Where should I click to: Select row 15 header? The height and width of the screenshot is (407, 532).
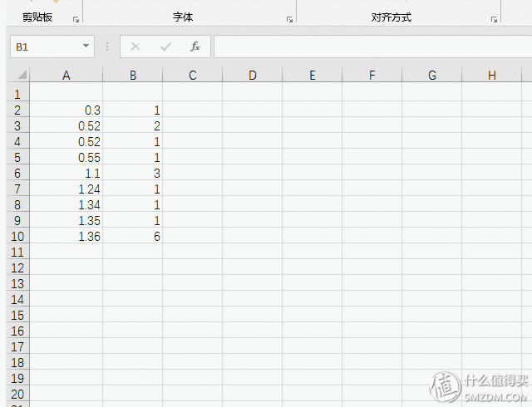click(x=18, y=315)
